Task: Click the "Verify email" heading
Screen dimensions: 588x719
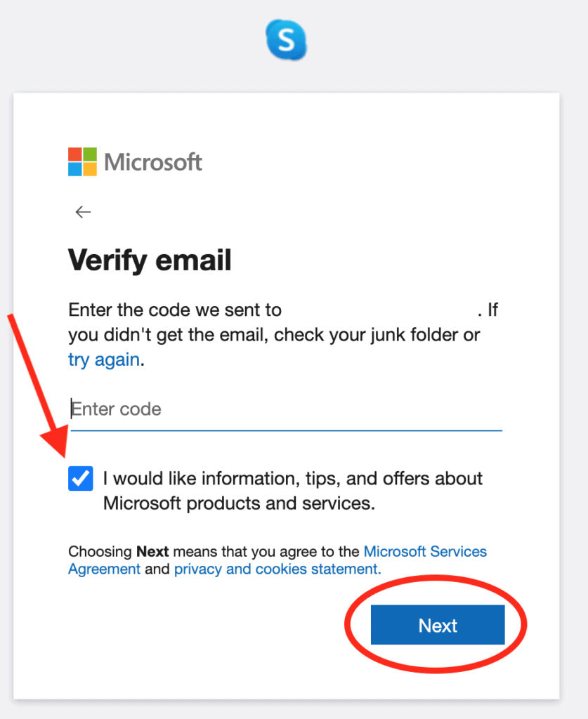Action: click(x=150, y=261)
